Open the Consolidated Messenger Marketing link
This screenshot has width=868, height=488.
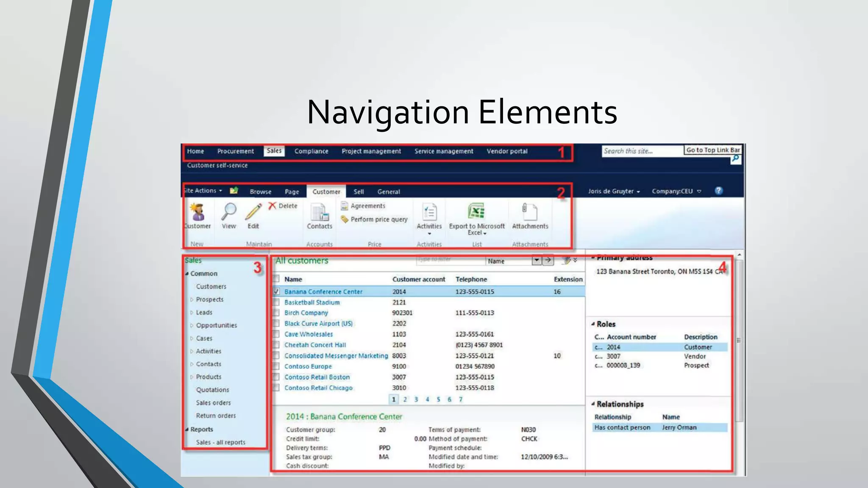coord(336,356)
